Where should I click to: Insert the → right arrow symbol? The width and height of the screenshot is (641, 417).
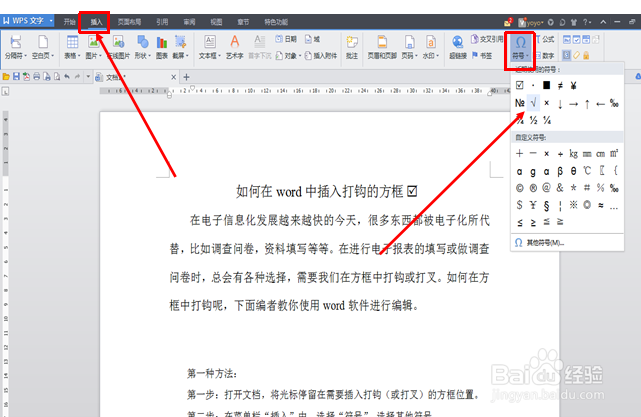[574, 104]
